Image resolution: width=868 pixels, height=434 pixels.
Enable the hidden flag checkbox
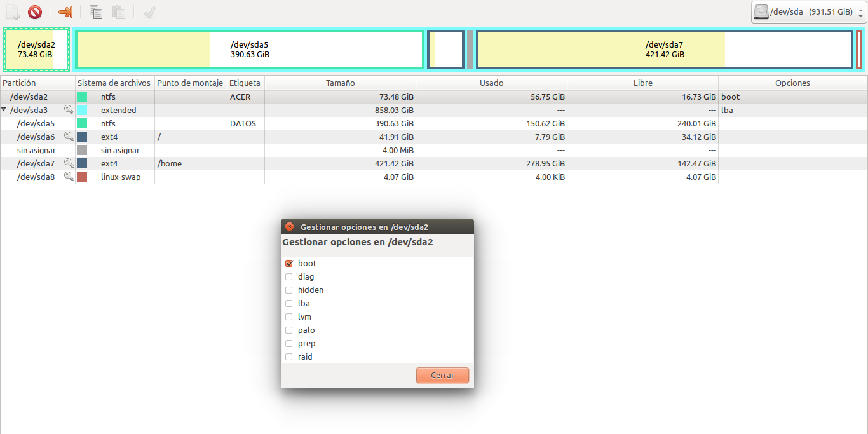(289, 290)
